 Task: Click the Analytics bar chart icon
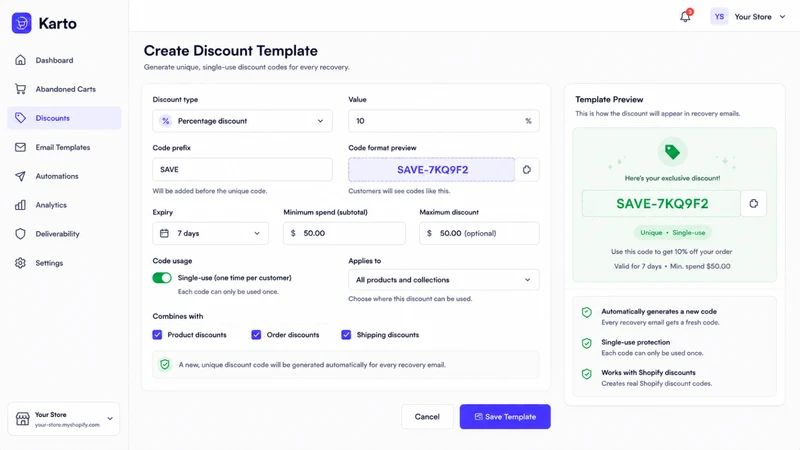pyautogui.click(x=20, y=205)
